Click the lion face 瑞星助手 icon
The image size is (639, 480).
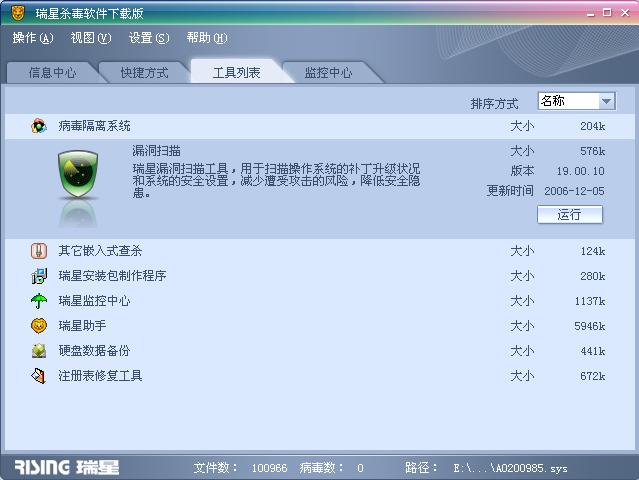39,326
